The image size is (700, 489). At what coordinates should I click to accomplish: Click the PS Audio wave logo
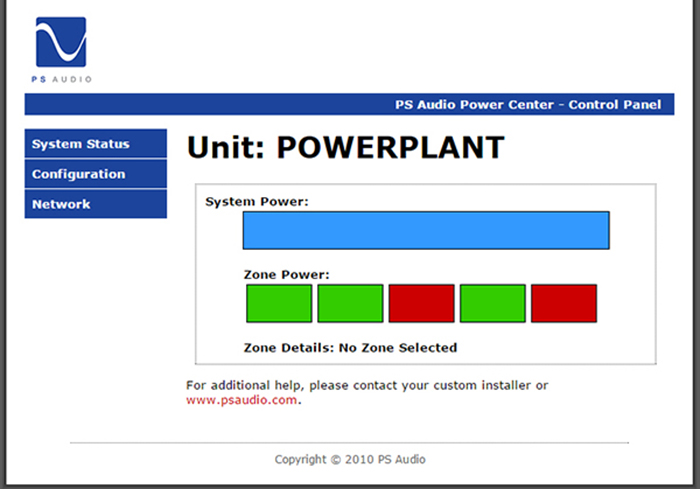[61, 42]
